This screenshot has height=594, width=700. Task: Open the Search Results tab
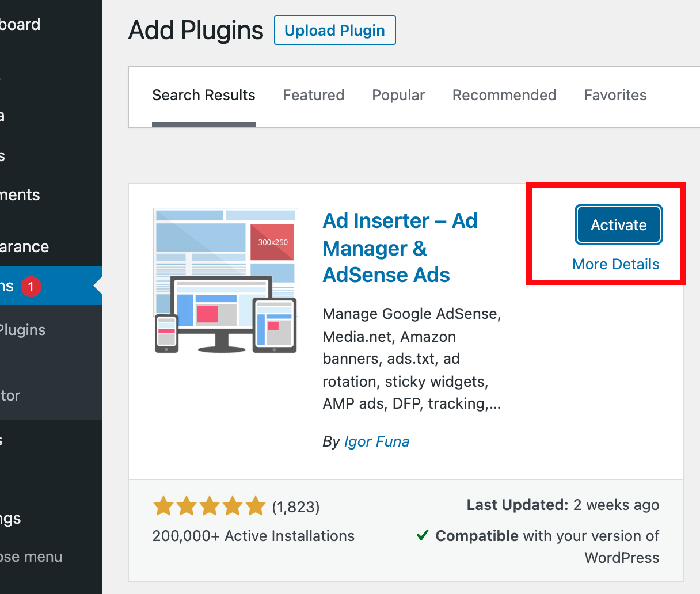coord(204,95)
